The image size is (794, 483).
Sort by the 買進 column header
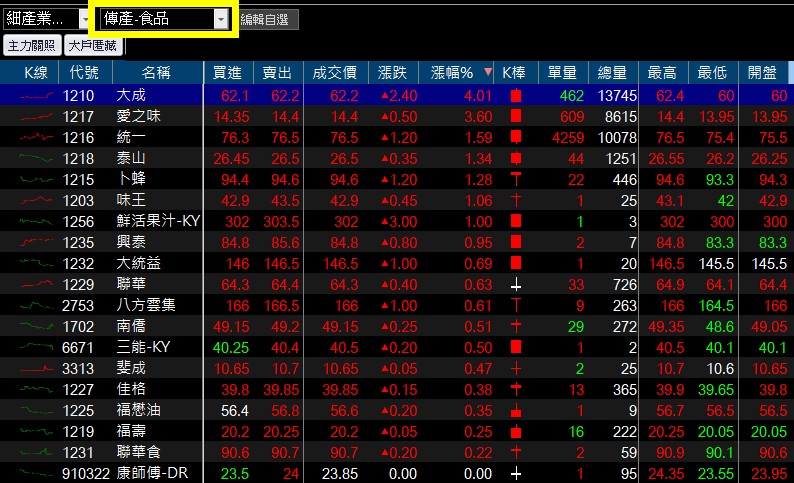pyautogui.click(x=228, y=73)
